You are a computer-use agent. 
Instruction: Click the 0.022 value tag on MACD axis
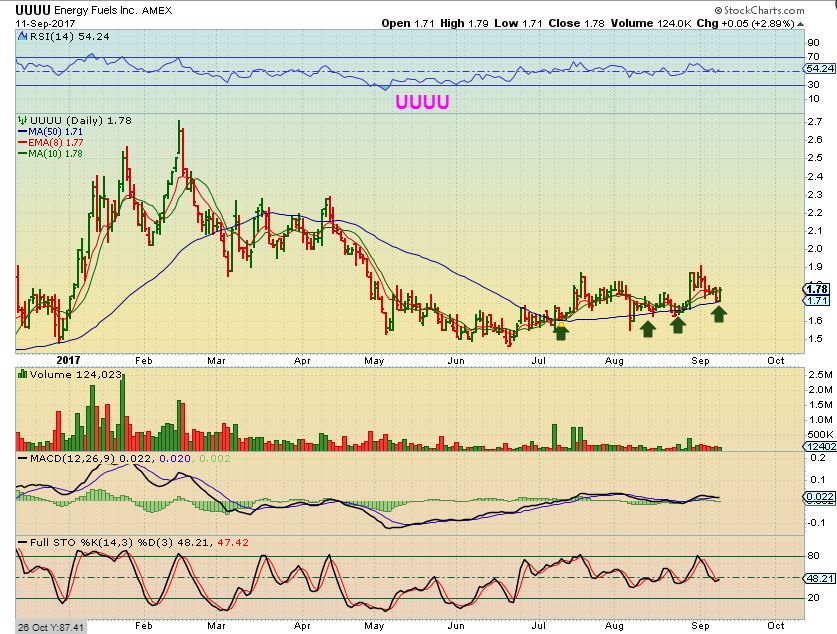click(x=819, y=496)
